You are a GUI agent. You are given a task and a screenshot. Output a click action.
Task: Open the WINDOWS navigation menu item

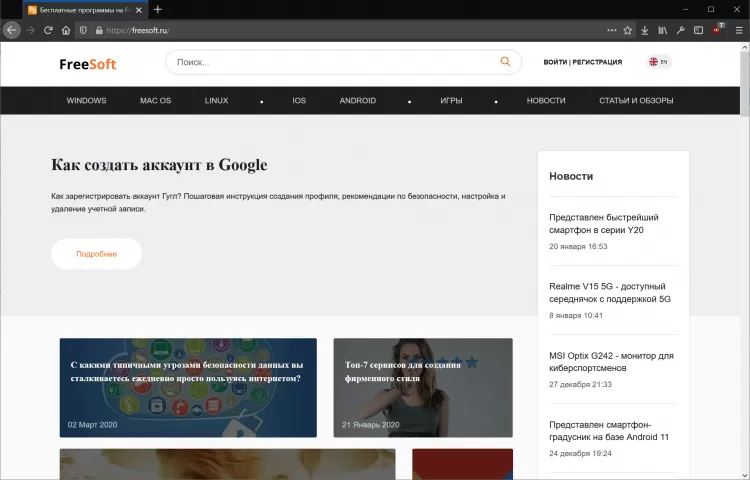click(x=86, y=101)
